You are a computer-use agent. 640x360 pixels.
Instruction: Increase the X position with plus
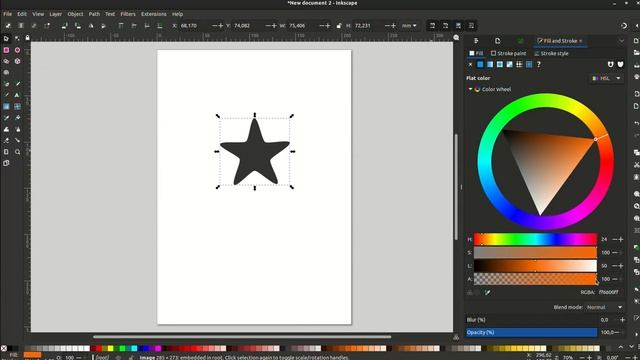[x=221, y=26]
